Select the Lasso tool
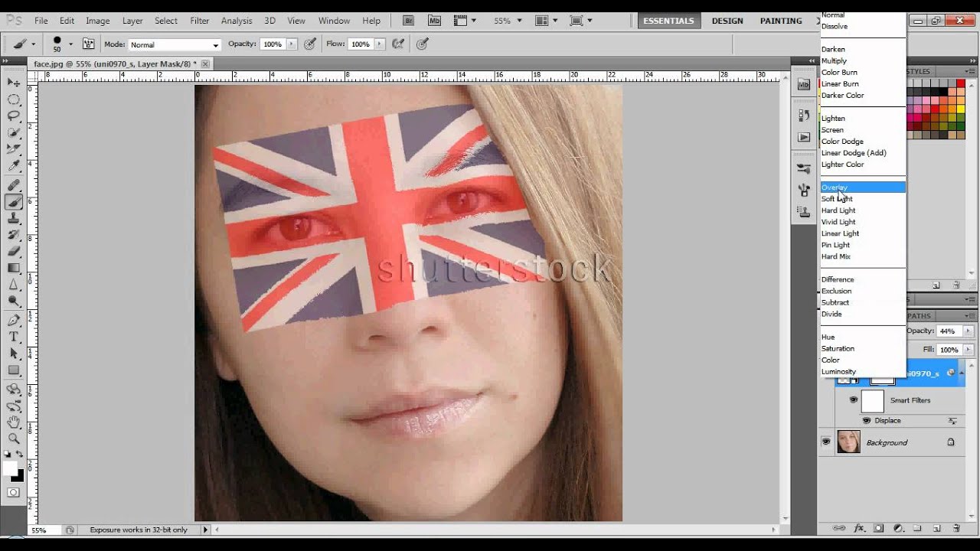The height and width of the screenshot is (551, 980). [x=14, y=116]
